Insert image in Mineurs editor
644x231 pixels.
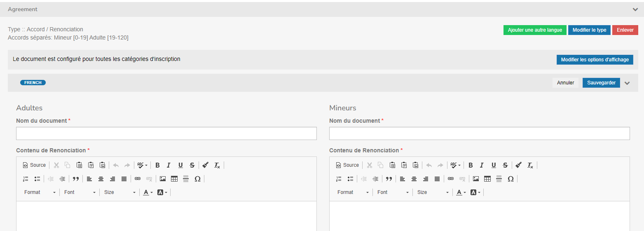(x=476, y=179)
